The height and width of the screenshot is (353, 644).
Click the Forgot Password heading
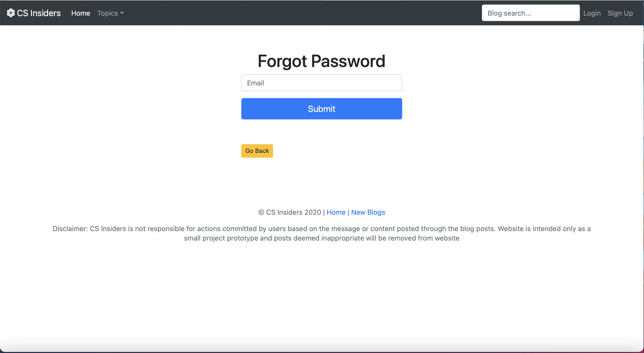pyautogui.click(x=322, y=61)
